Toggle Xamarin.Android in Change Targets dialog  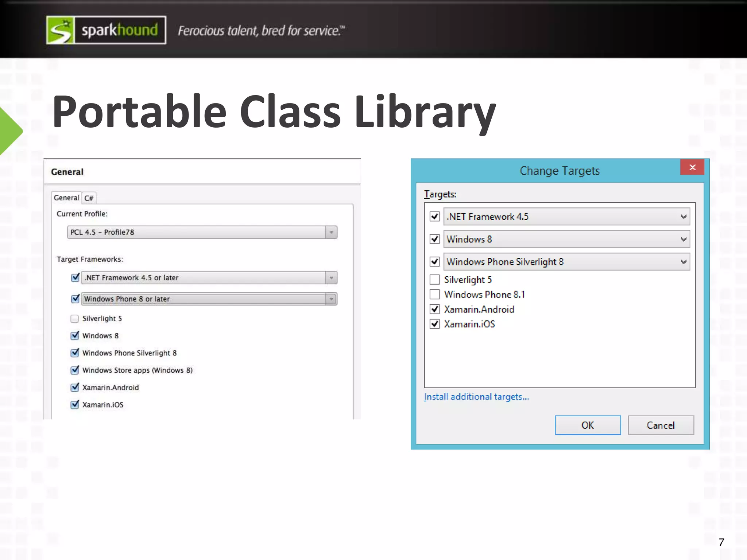click(434, 309)
